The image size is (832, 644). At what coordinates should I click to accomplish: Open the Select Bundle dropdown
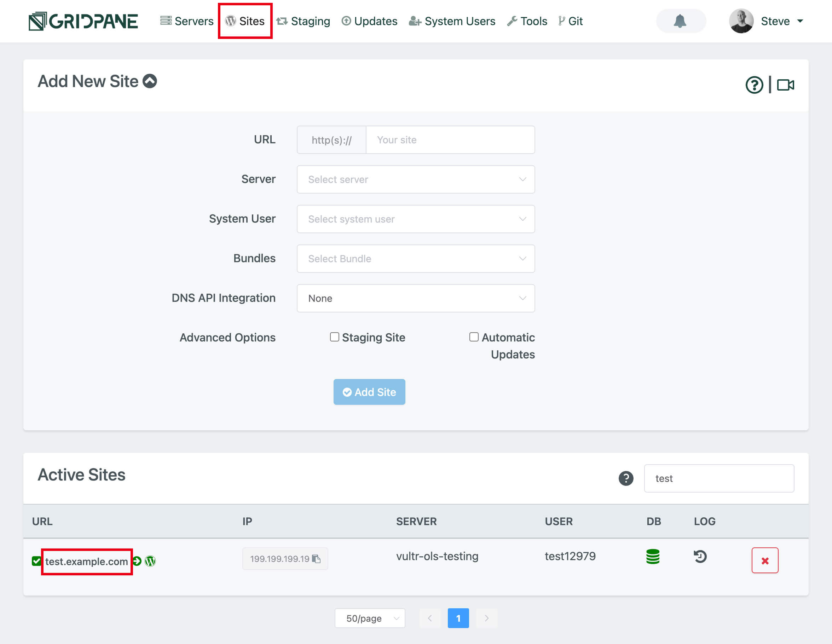coord(415,259)
